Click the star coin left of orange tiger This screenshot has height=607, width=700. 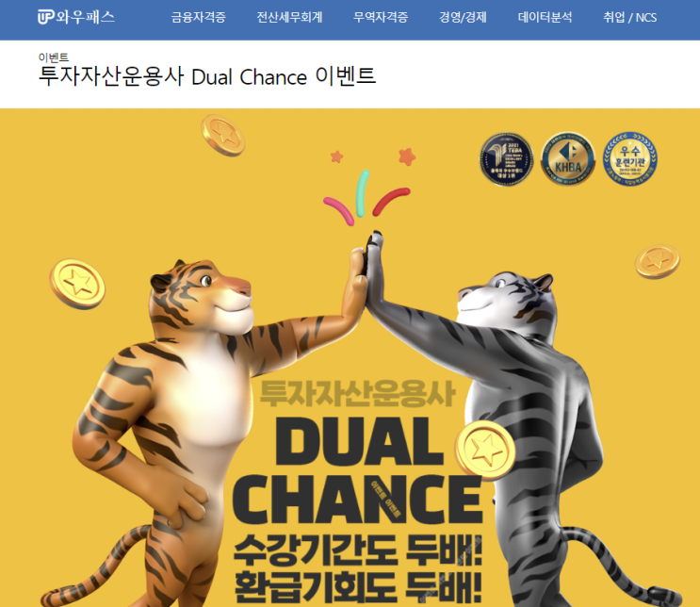pos(77,284)
